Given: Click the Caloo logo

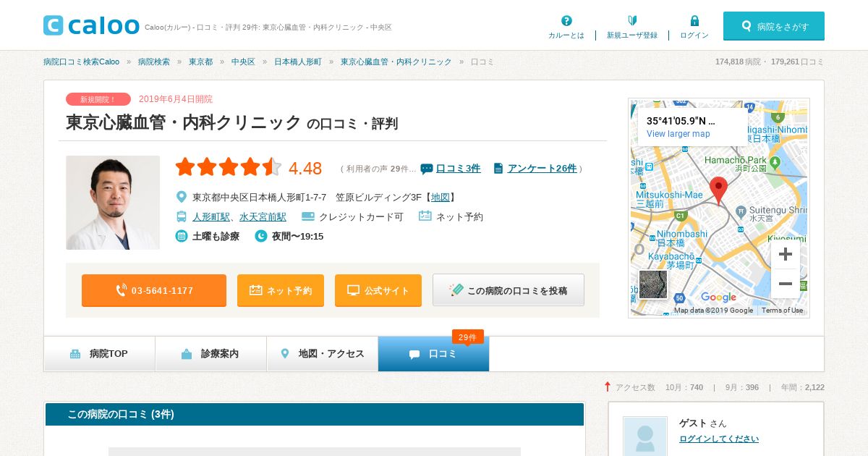Looking at the screenshot, I should [91, 25].
